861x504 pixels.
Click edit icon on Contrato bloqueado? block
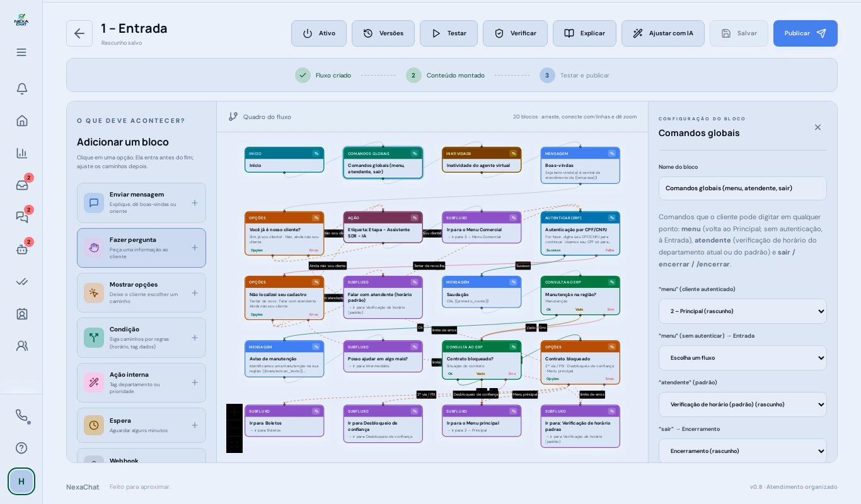click(513, 346)
